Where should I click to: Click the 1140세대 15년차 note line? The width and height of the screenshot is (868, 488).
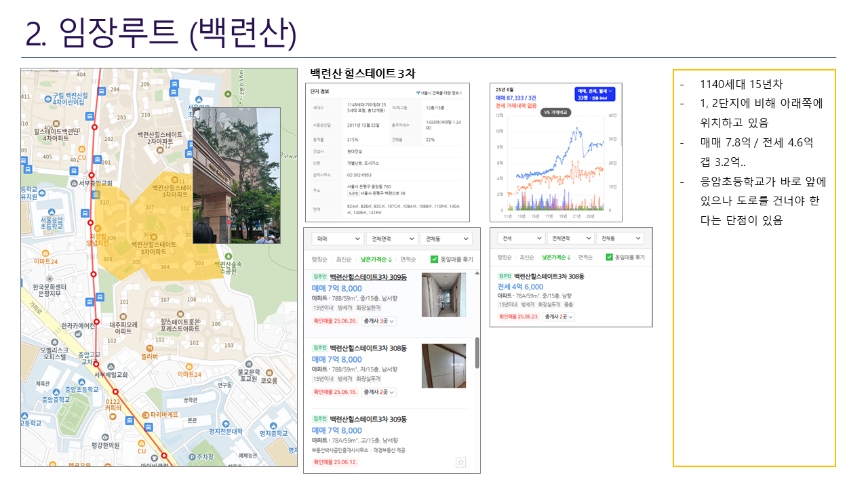point(741,85)
